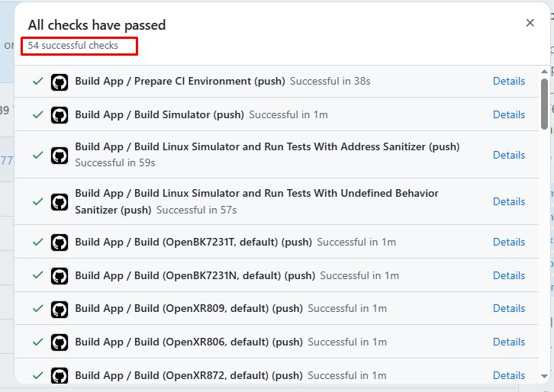Open Details for Undefined Behavior Sanitizer check
The height and width of the screenshot is (392, 554).
click(x=509, y=201)
